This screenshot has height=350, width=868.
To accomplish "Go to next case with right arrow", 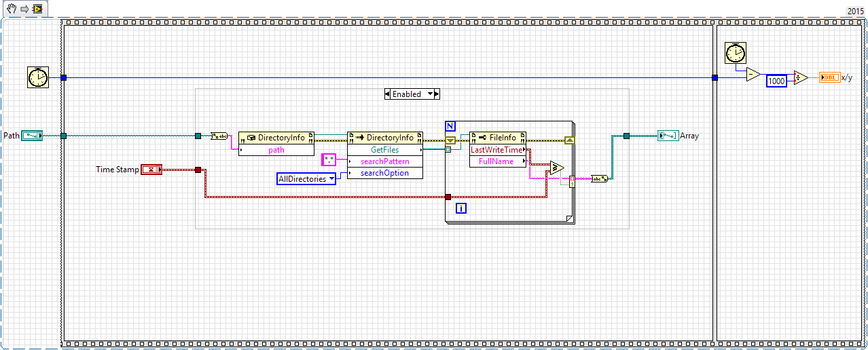I will click(437, 94).
